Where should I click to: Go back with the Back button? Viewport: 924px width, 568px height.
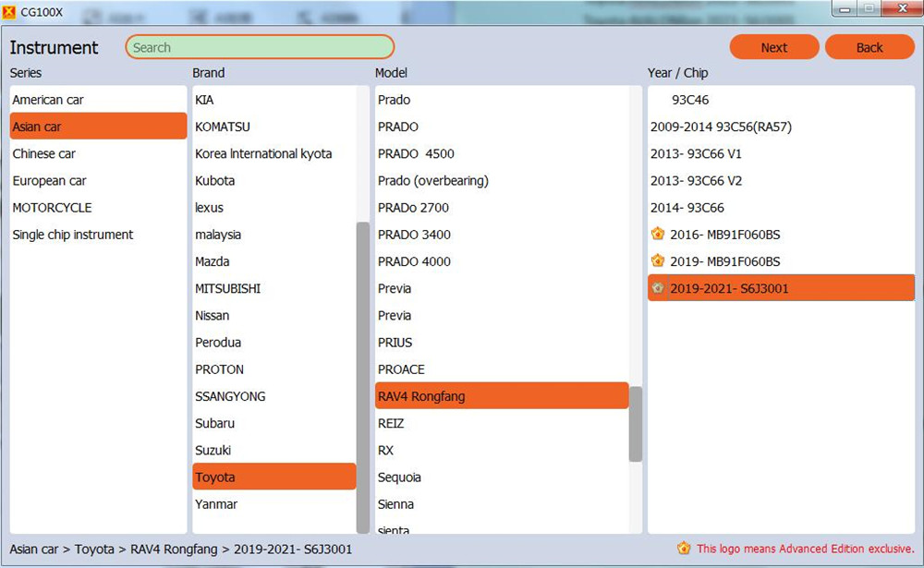click(x=869, y=47)
